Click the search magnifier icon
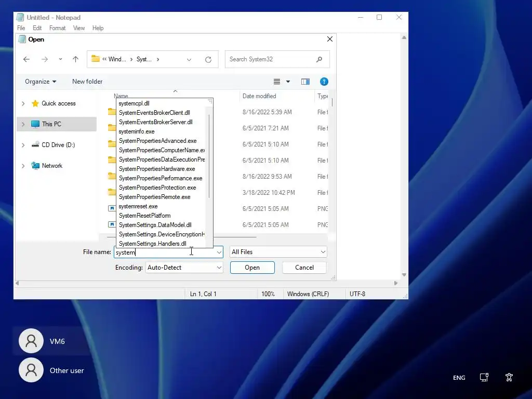The width and height of the screenshot is (532, 399). tap(319, 59)
